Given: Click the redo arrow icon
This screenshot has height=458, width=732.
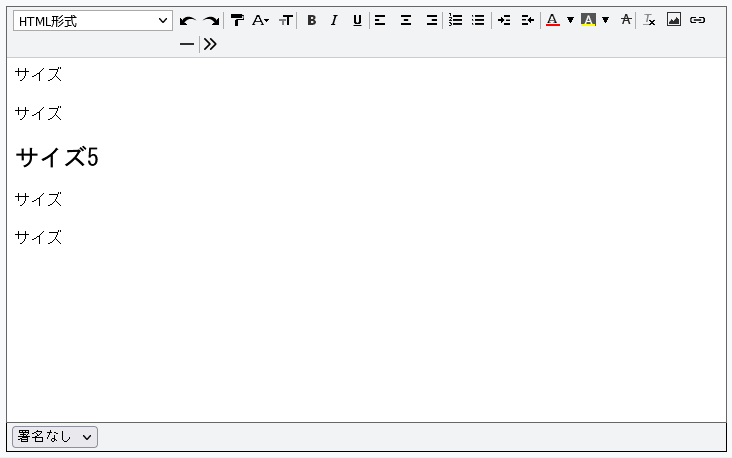Looking at the screenshot, I should [211, 21].
